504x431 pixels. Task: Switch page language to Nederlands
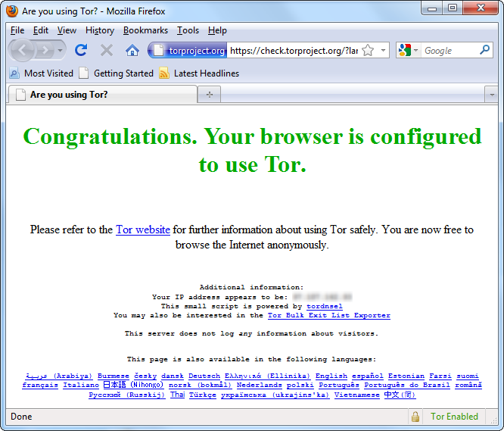[x=259, y=385]
